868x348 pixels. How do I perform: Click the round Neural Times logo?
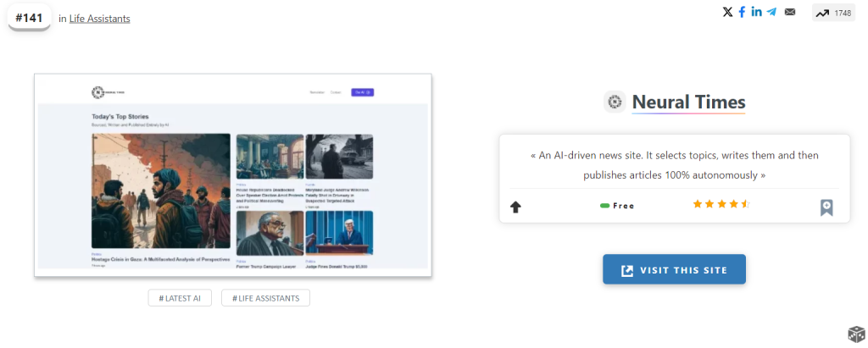tap(615, 102)
